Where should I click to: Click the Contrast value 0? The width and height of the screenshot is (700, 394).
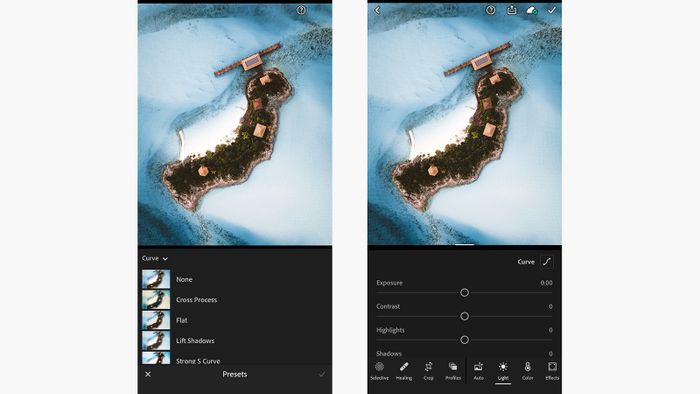pyautogui.click(x=550, y=307)
